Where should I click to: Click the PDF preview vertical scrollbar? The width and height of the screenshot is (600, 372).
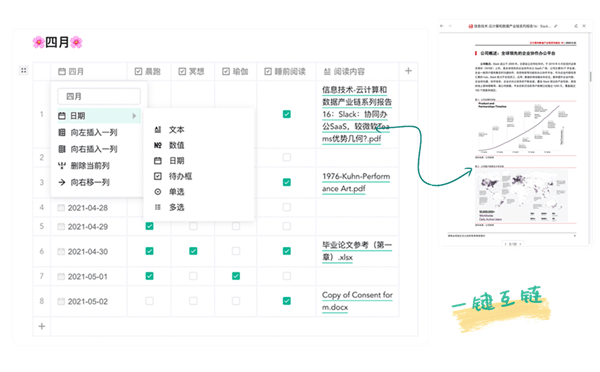[590, 77]
